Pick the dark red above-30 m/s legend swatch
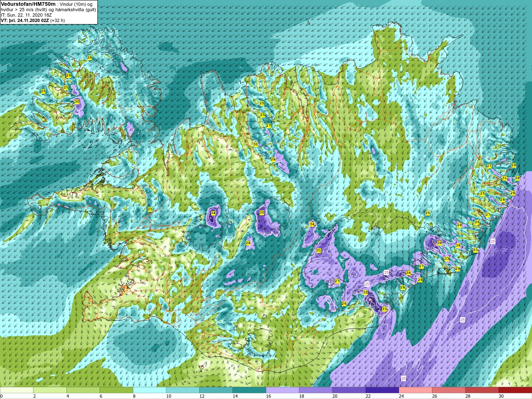532x399 pixels. 515,390
